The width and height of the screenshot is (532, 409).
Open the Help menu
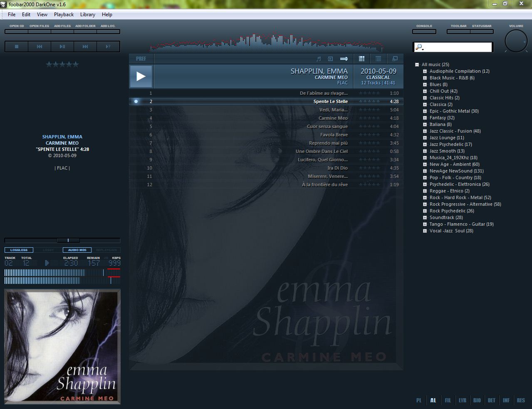tap(107, 15)
